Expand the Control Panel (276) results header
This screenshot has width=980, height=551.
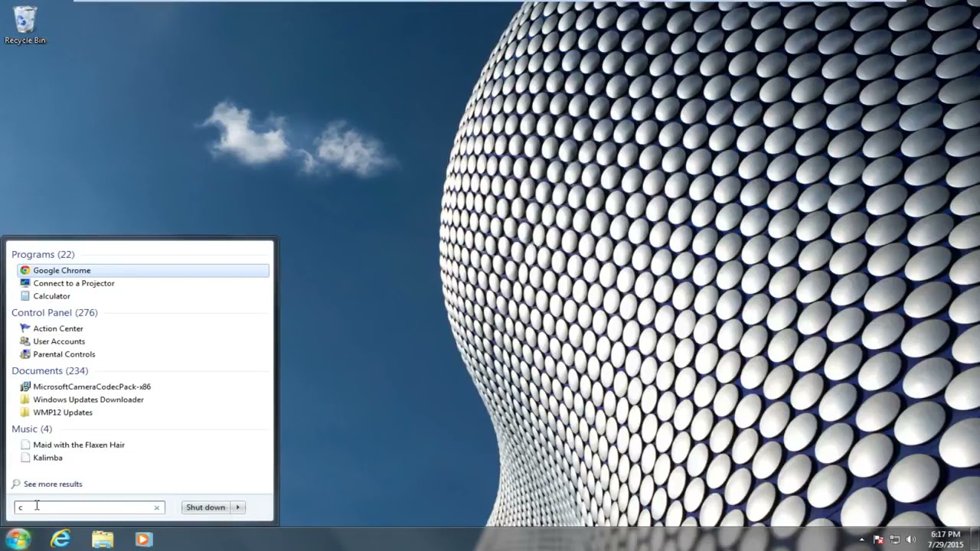[x=54, y=312]
